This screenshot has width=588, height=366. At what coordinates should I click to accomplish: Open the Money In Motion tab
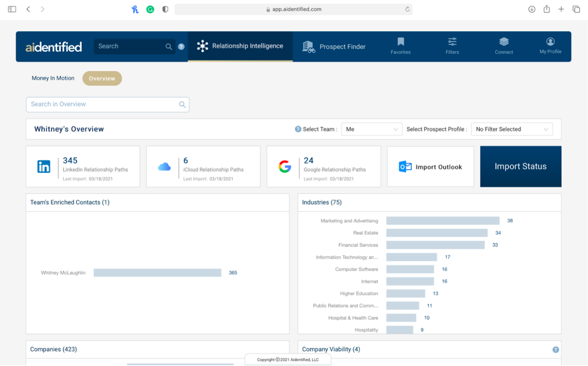[53, 78]
